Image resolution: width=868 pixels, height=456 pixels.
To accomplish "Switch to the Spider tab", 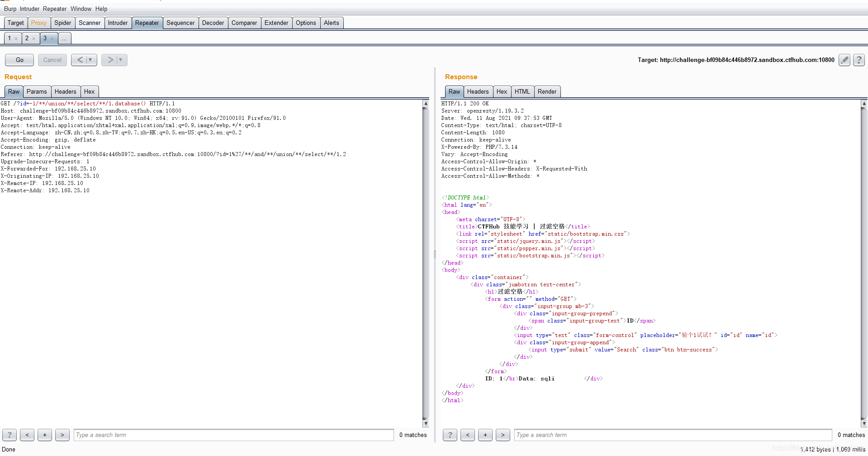I will [x=63, y=23].
